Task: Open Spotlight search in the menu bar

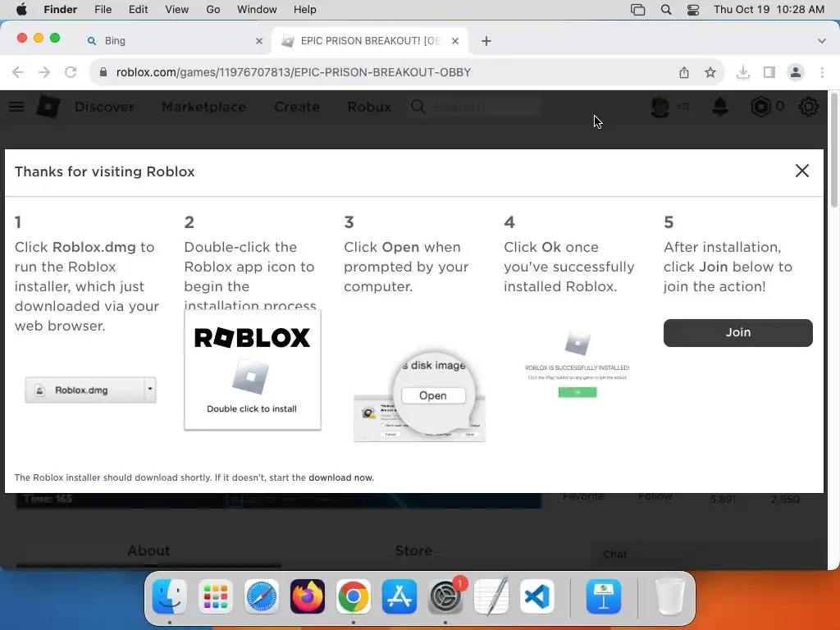Action: point(666,10)
